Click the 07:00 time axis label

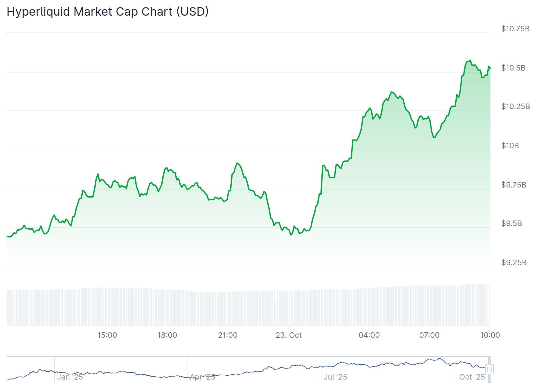[x=429, y=335]
